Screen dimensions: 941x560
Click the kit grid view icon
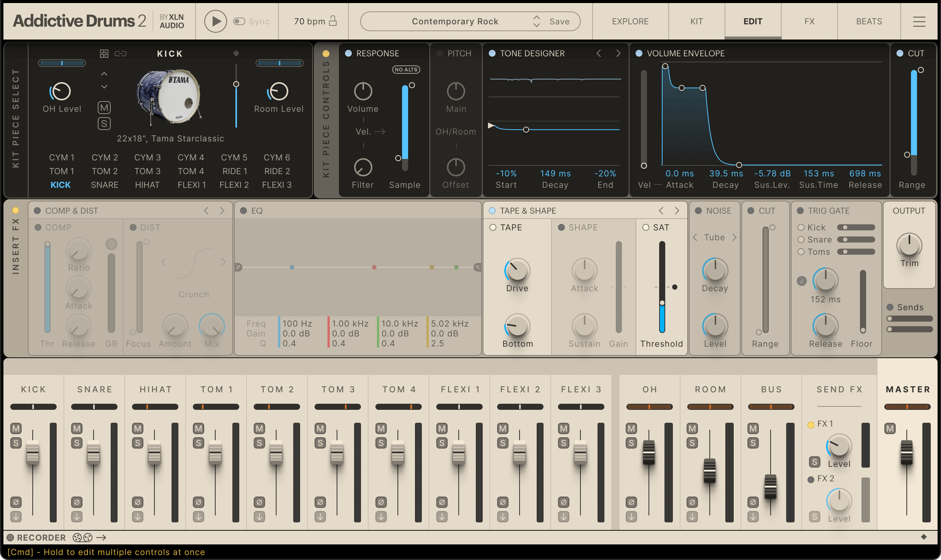(104, 54)
